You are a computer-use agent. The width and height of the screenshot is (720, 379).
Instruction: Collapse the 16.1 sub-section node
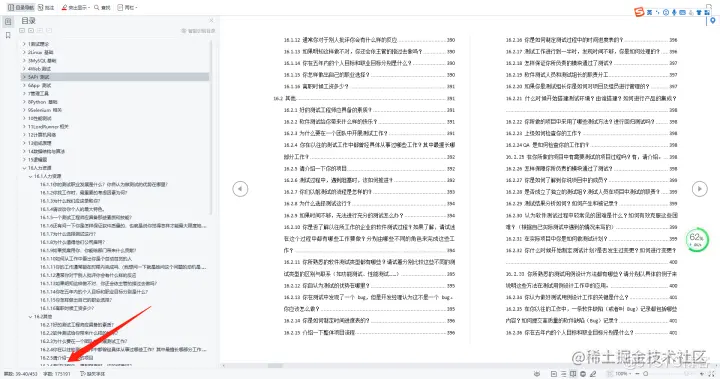coord(30,176)
